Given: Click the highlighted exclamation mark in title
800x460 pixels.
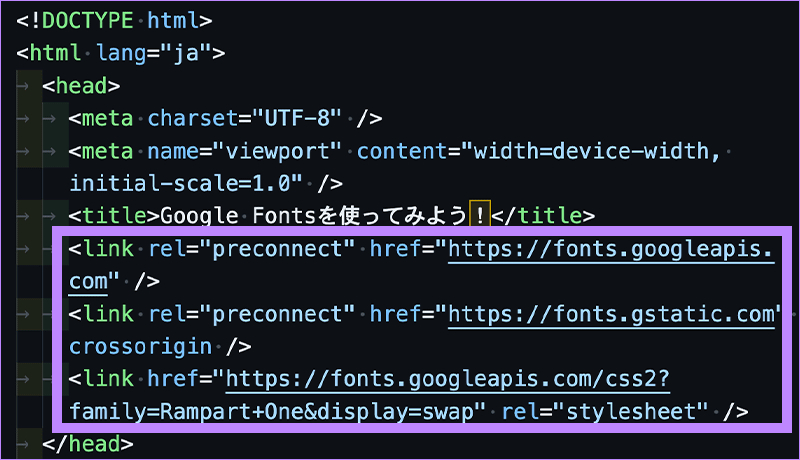Looking at the screenshot, I should coord(480,215).
